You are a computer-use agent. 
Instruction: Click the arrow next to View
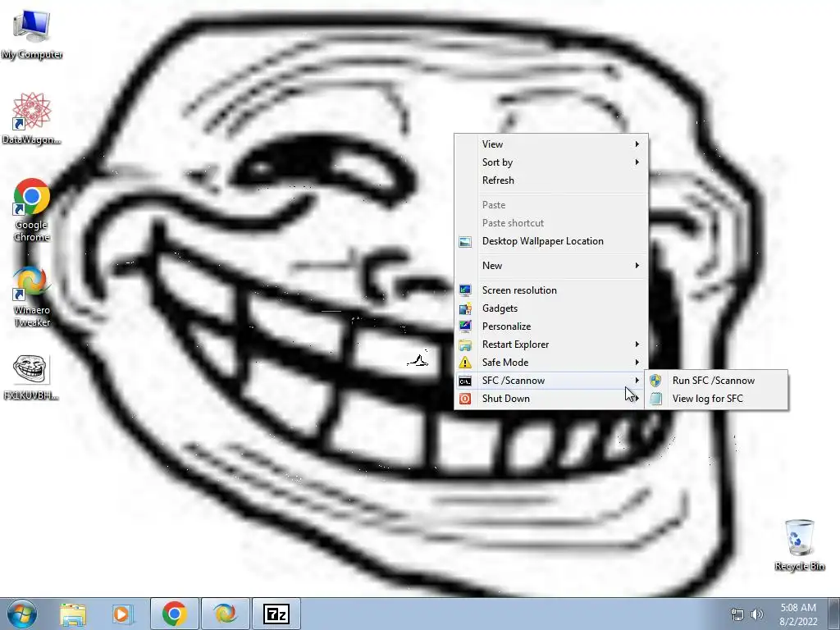point(637,144)
